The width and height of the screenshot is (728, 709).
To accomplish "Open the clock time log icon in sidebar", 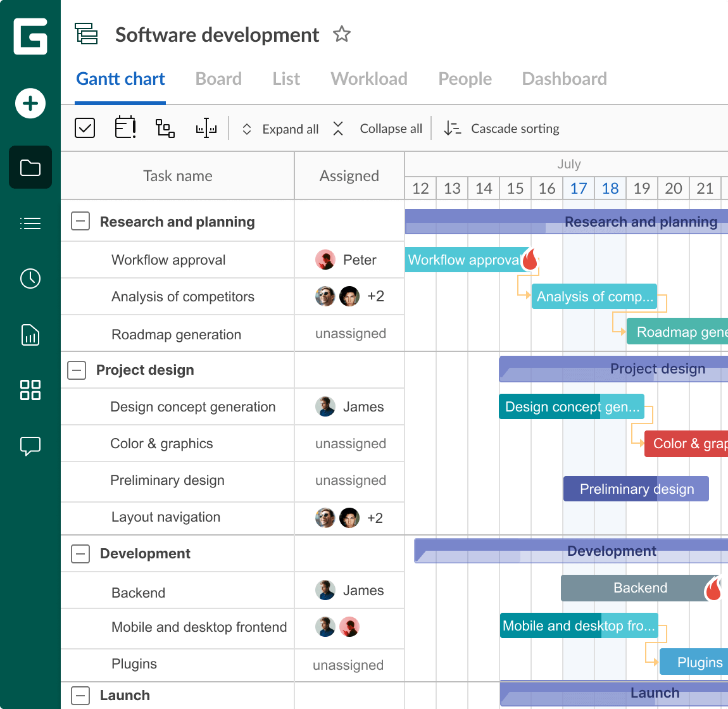I will 30,279.
